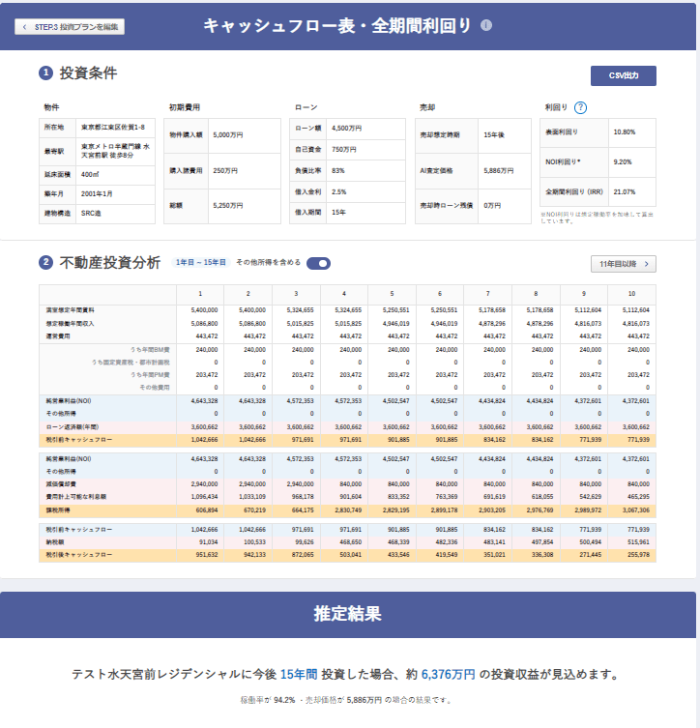Click year 2 課税所得 value 670,219
The image size is (700, 728).
click(x=254, y=510)
